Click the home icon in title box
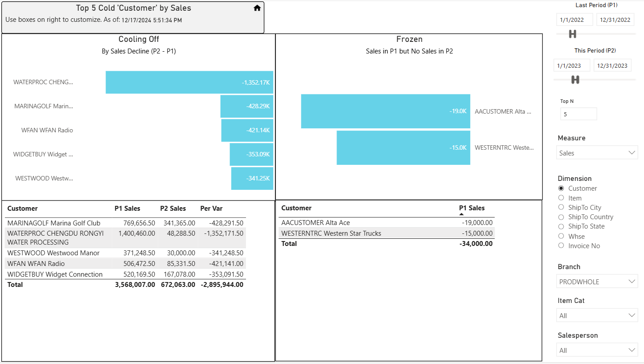Image resolution: width=644 pixels, height=364 pixels. 257,8
